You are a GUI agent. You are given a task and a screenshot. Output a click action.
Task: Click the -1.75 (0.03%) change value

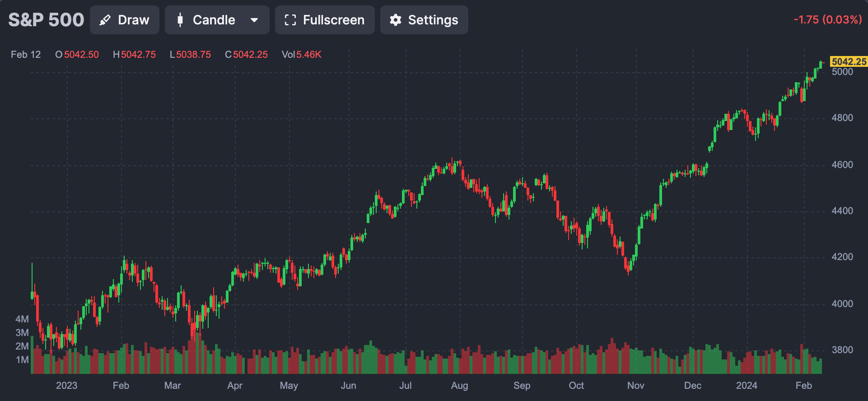(828, 19)
